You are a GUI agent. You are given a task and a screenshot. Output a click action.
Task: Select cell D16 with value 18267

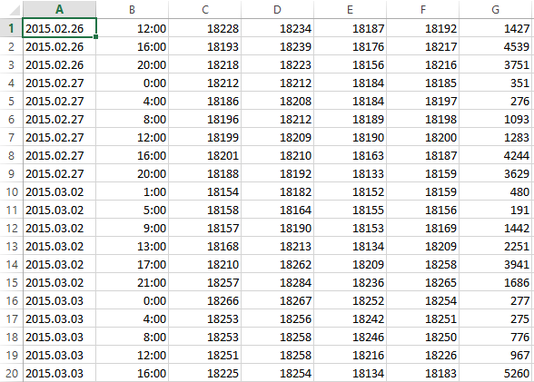point(278,301)
